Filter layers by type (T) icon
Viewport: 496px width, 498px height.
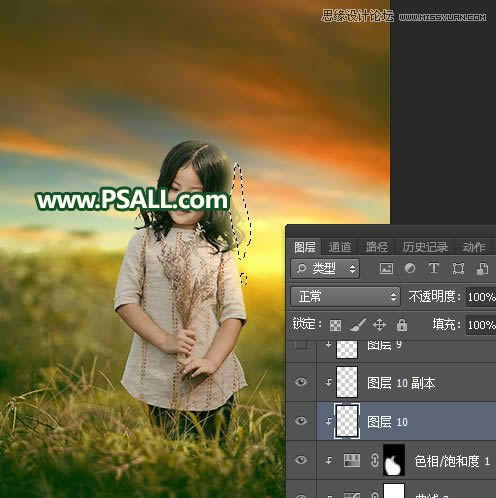pyautogui.click(x=434, y=268)
